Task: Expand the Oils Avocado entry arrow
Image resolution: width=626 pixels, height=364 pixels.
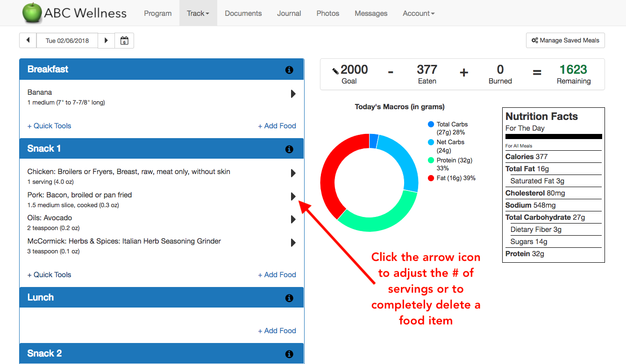Action: (293, 219)
